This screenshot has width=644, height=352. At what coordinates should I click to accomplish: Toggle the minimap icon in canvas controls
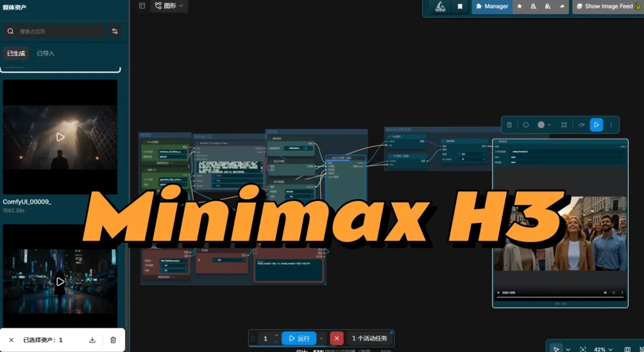coord(627,349)
